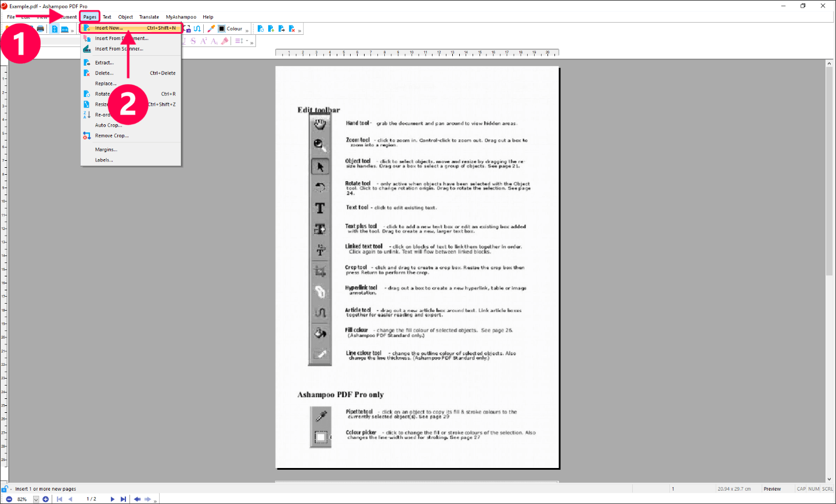The height and width of the screenshot is (504, 836).
Task: Open the Translate menu
Action: tap(149, 17)
